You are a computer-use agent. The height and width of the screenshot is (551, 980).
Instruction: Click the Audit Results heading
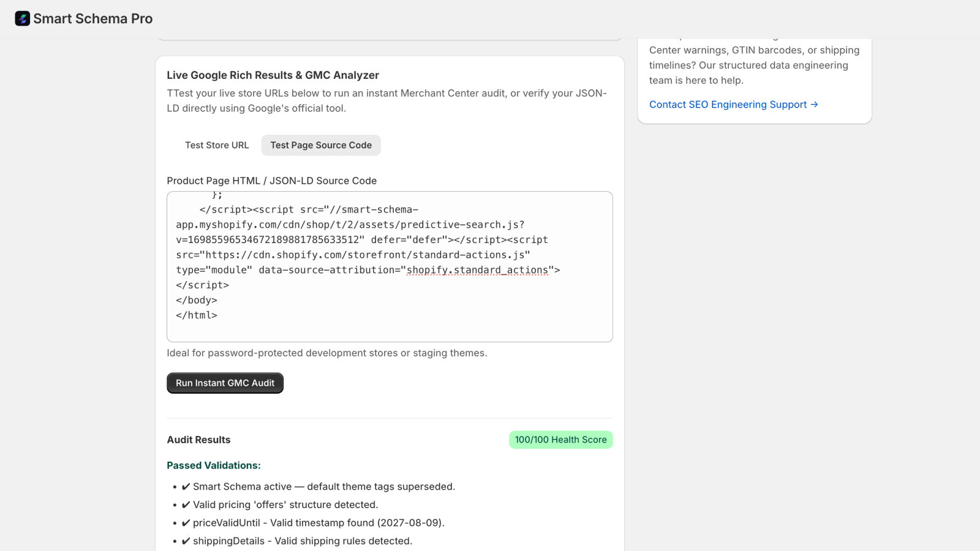(x=198, y=440)
